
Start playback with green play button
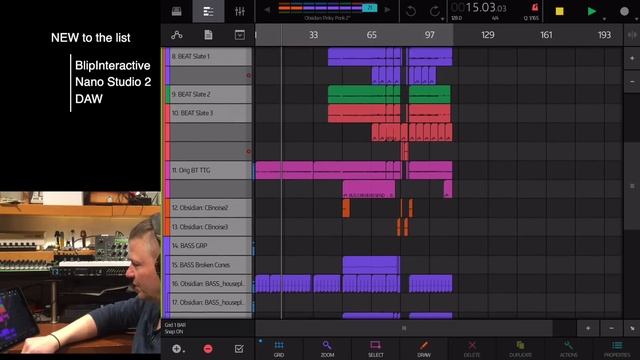591,11
